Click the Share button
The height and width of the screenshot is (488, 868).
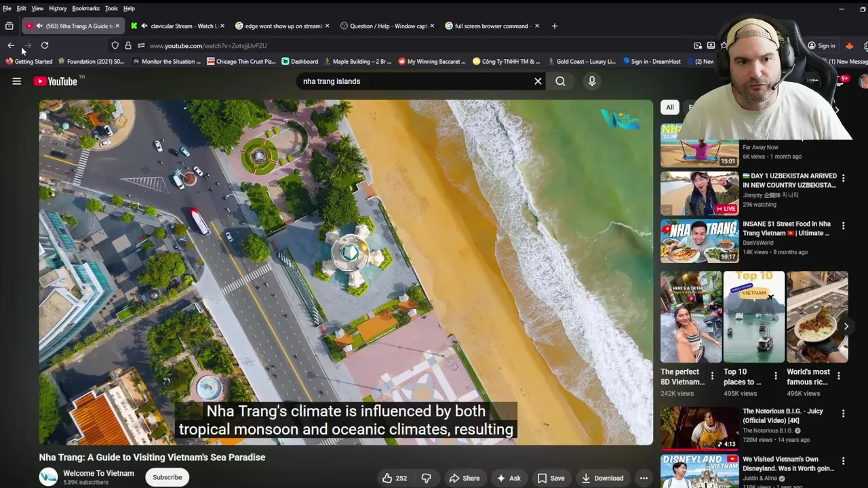tap(465, 478)
